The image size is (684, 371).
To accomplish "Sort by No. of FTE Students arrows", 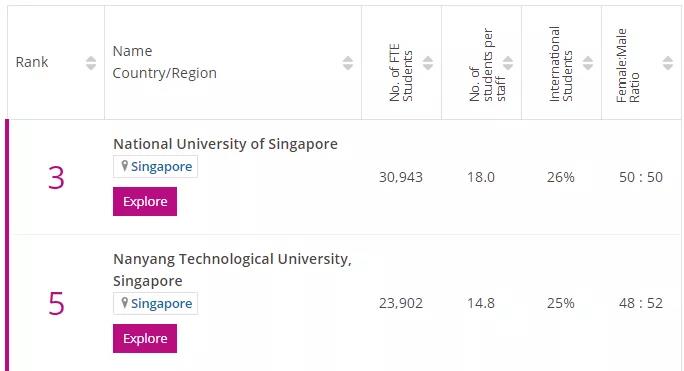I will [x=428, y=63].
